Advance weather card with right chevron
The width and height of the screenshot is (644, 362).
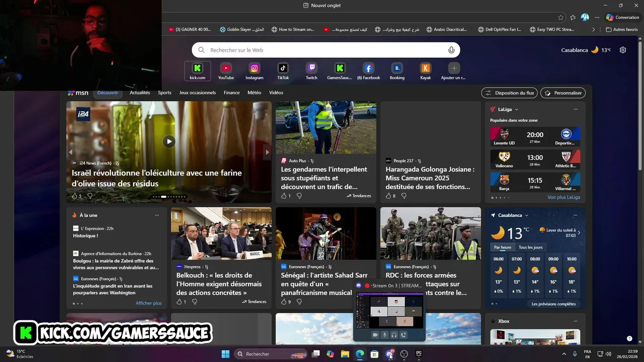579,232
